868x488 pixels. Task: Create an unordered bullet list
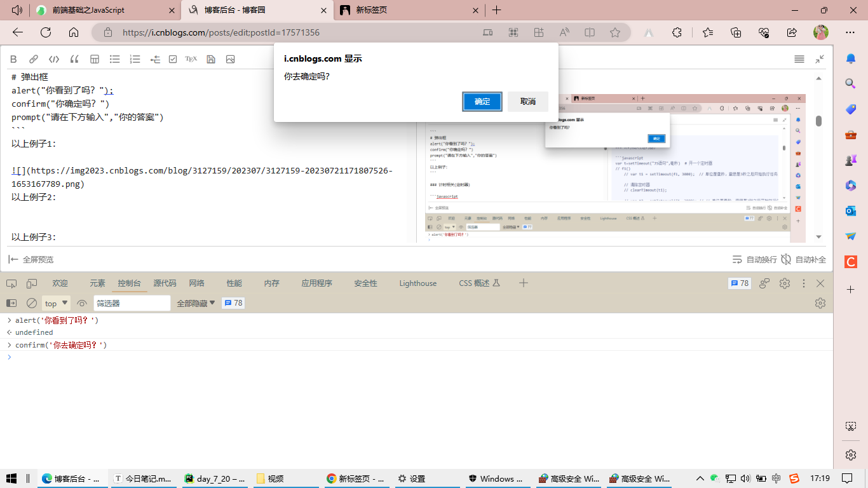(115, 59)
